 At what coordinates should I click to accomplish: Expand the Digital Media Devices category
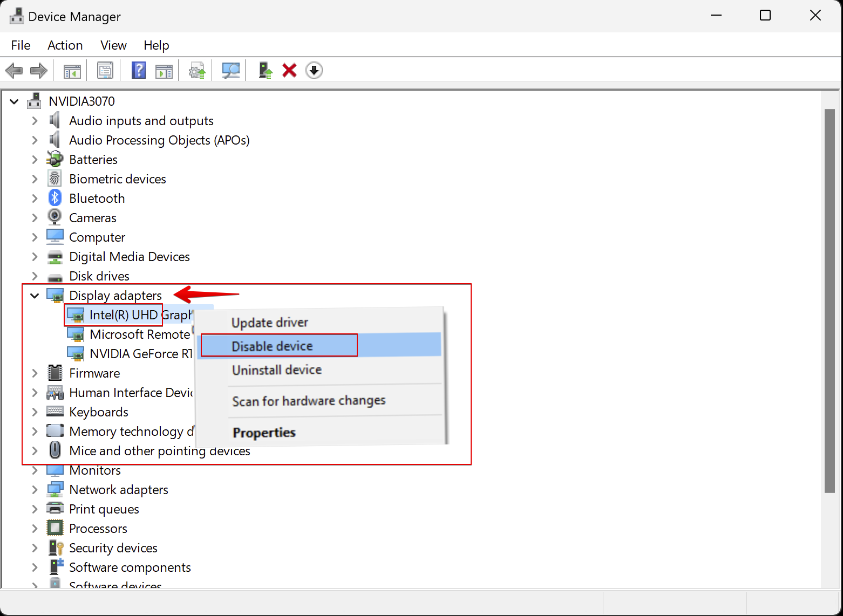[x=35, y=256]
